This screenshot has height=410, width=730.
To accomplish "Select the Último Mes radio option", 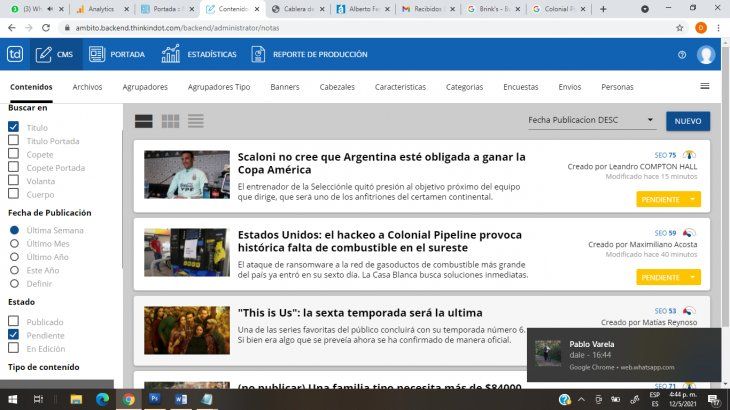I will point(14,243).
